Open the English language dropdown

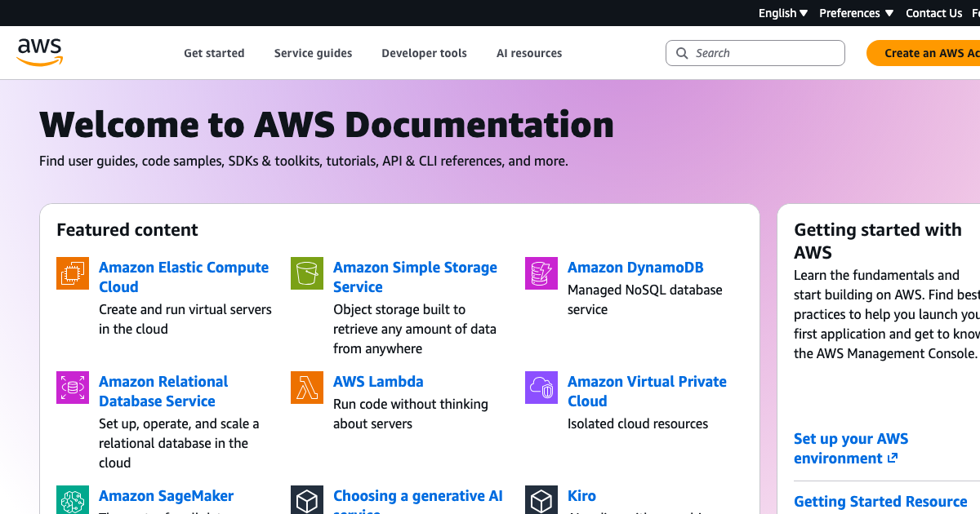(782, 13)
